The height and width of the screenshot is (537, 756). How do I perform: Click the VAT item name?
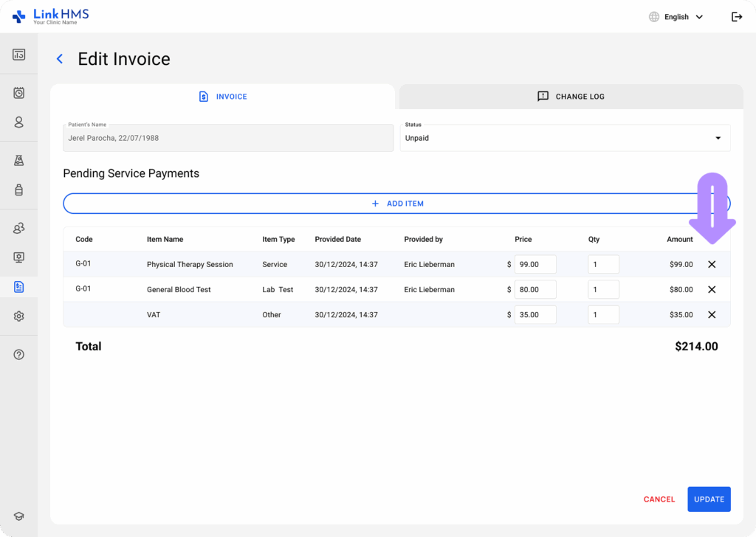[x=154, y=314]
